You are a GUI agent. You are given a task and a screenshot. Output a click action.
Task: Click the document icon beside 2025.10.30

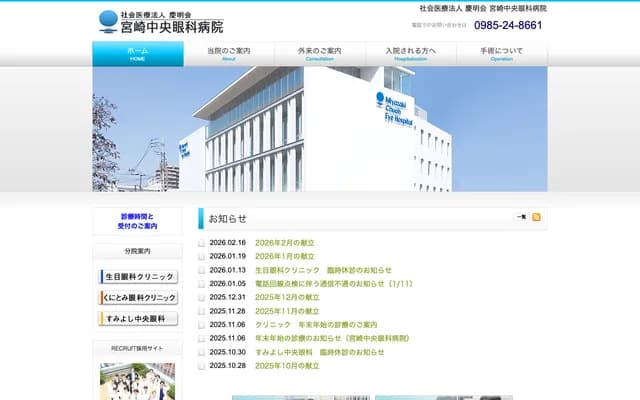click(x=201, y=352)
